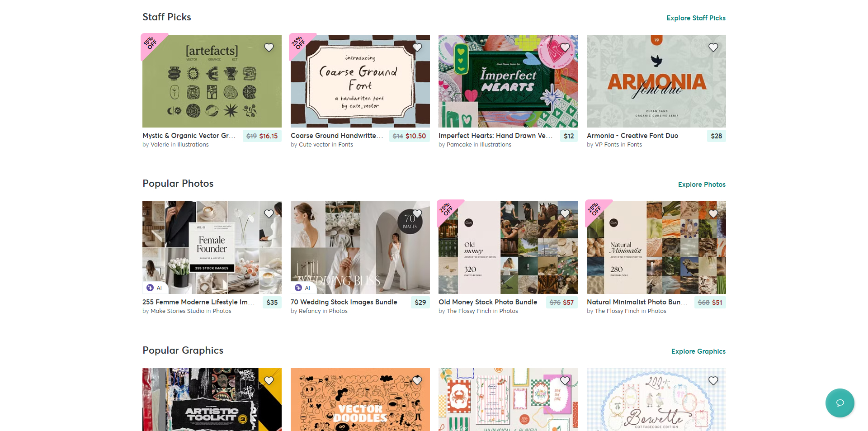Open 70 Wedding Stock Images Bundle title
The width and height of the screenshot is (868, 431).
(x=344, y=302)
